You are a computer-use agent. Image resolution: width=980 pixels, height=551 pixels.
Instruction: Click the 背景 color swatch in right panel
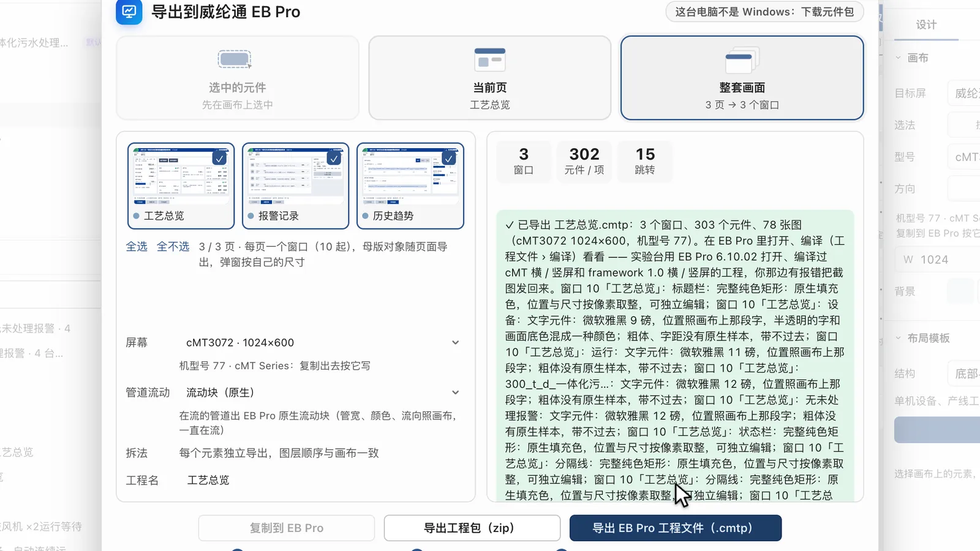pos(960,291)
